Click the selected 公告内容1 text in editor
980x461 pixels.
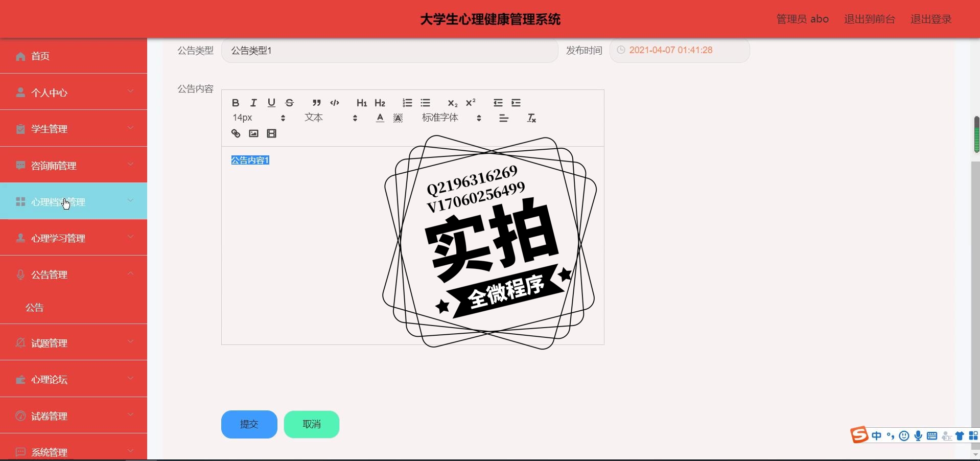(x=250, y=160)
